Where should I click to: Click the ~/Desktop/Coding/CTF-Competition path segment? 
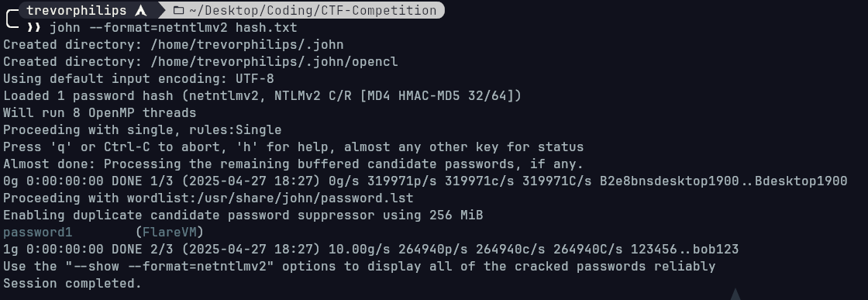(313, 11)
